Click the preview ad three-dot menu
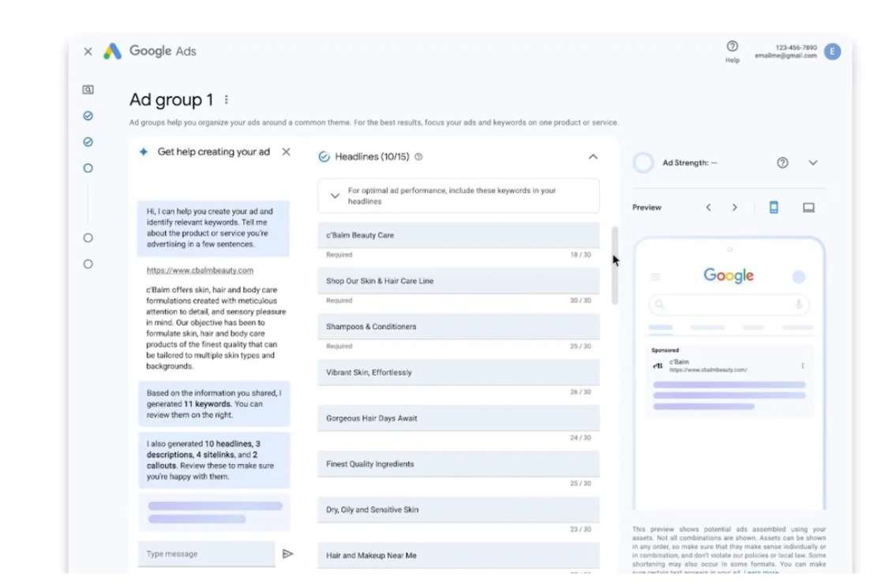 tap(802, 365)
